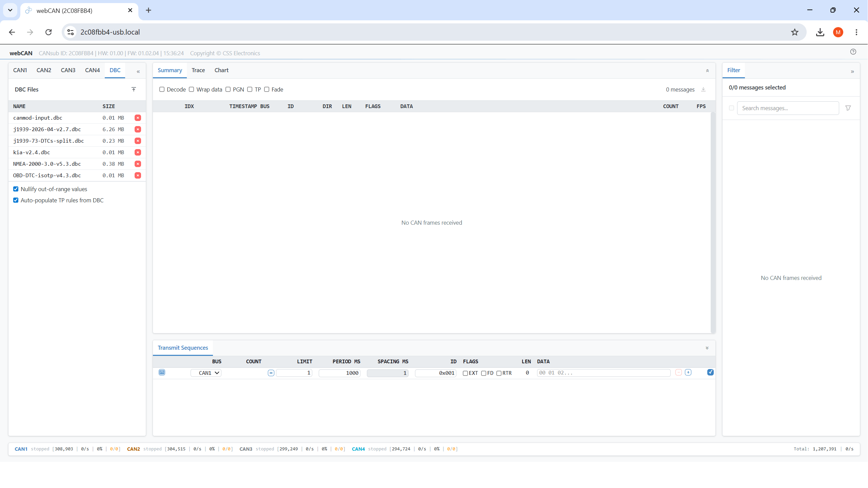Click the transmit DATA input field

(x=604, y=373)
